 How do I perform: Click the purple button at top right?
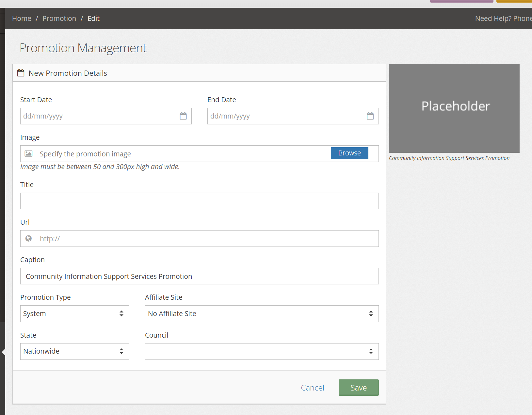pos(461,1)
